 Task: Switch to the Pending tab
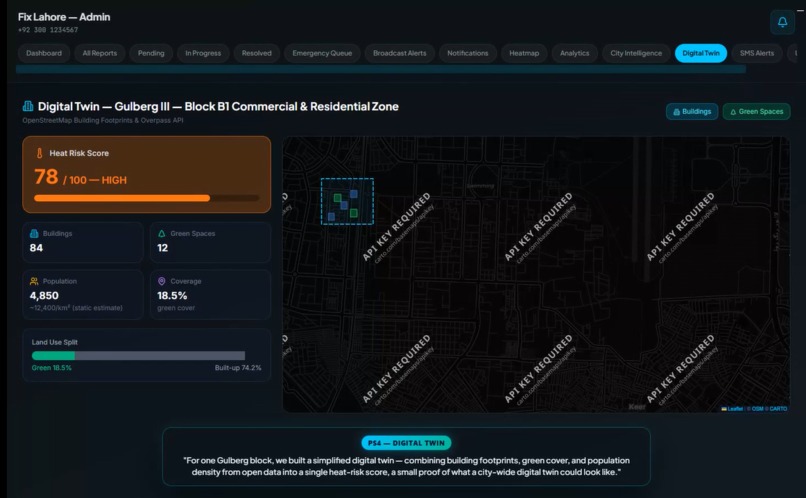point(151,53)
